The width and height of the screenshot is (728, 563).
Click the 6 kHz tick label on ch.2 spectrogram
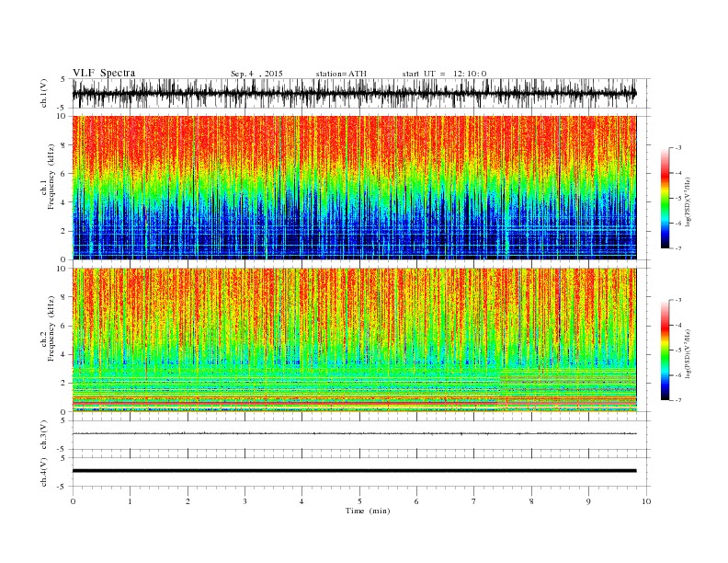click(64, 326)
